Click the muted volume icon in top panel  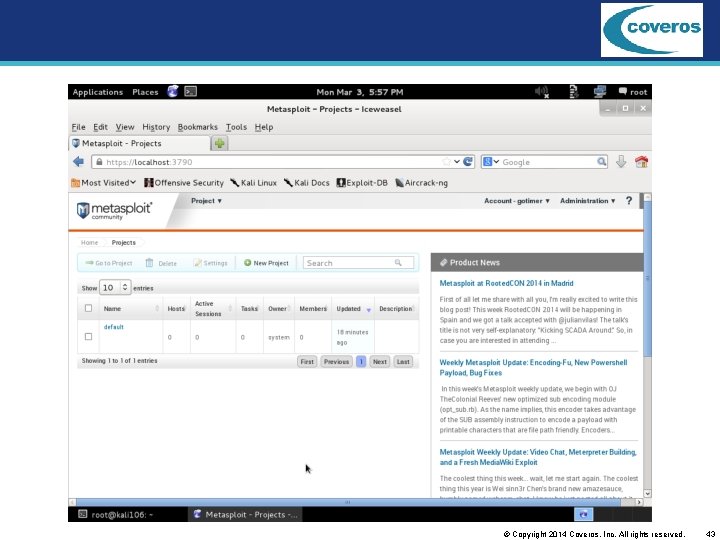[542, 92]
